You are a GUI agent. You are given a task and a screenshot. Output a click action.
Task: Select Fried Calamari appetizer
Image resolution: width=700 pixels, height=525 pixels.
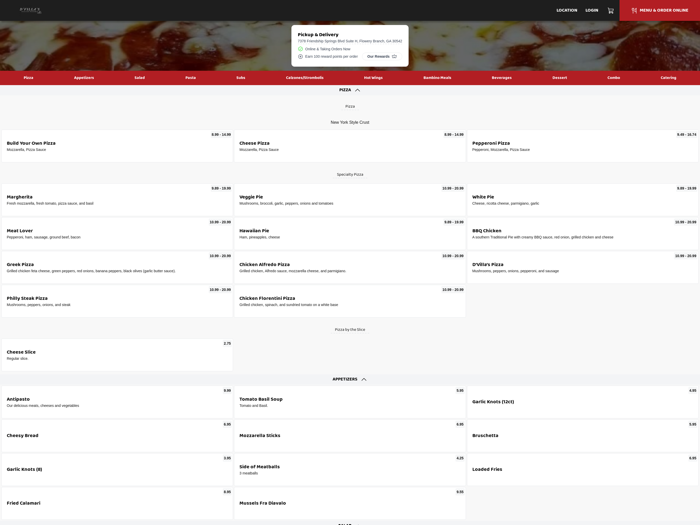tap(117, 504)
